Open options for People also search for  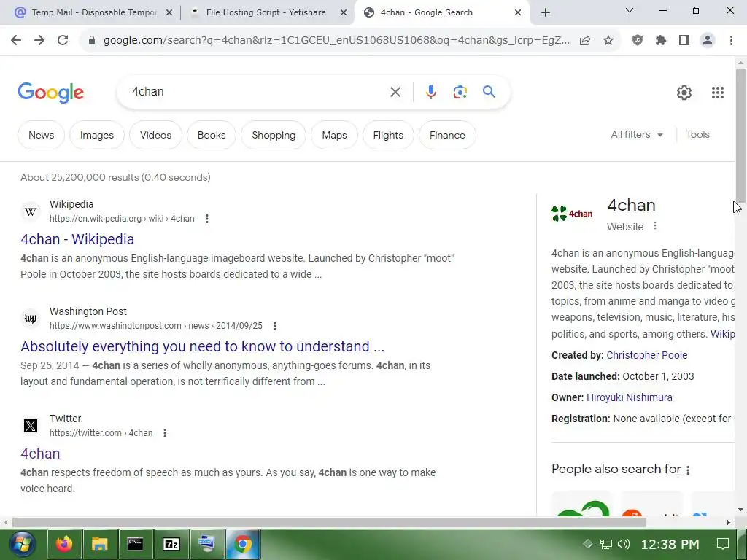[x=688, y=470]
